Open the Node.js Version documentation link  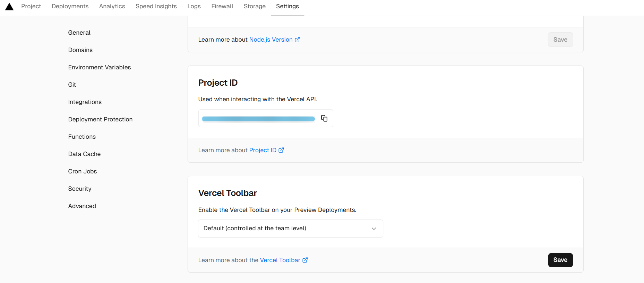274,40
